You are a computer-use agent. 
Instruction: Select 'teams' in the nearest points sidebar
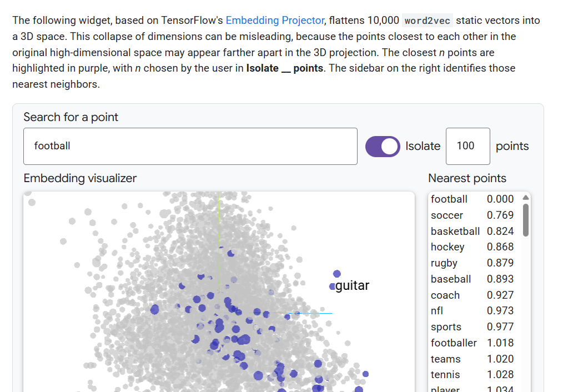[x=445, y=359]
